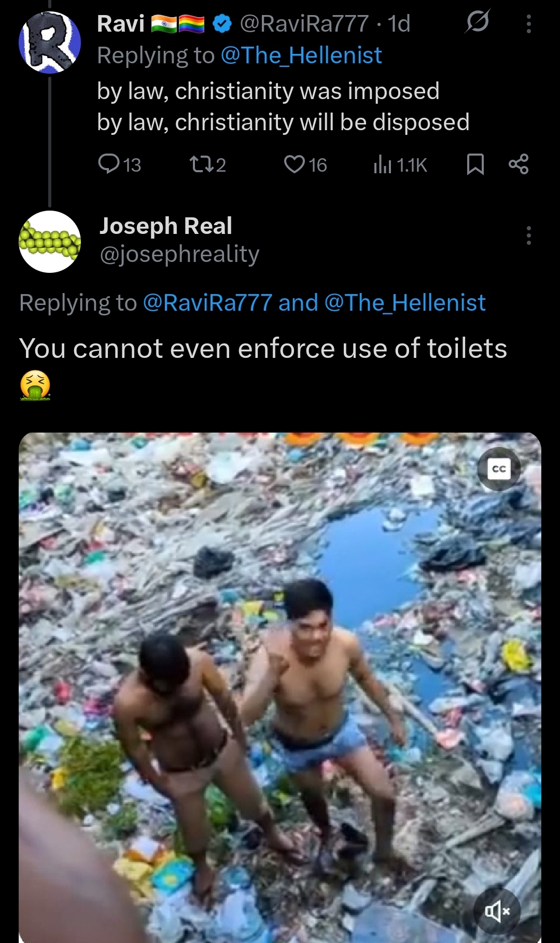This screenshot has width=560, height=943.
Task: Open more options menu for Ravi's tweet
Action: coord(528,24)
